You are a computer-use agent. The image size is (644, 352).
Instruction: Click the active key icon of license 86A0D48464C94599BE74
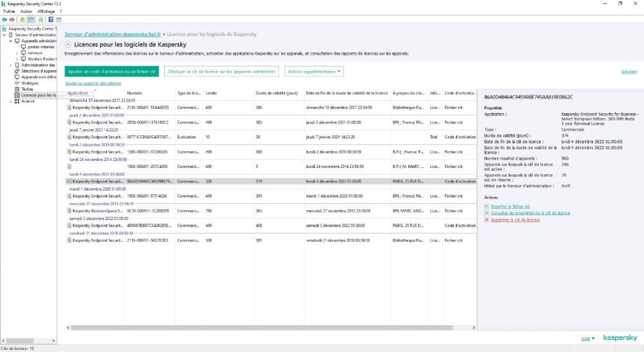(x=70, y=181)
